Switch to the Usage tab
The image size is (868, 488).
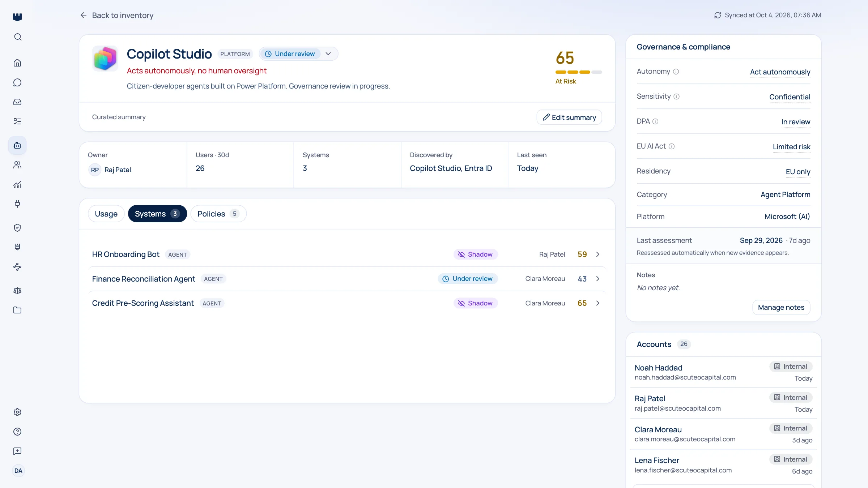tap(106, 214)
